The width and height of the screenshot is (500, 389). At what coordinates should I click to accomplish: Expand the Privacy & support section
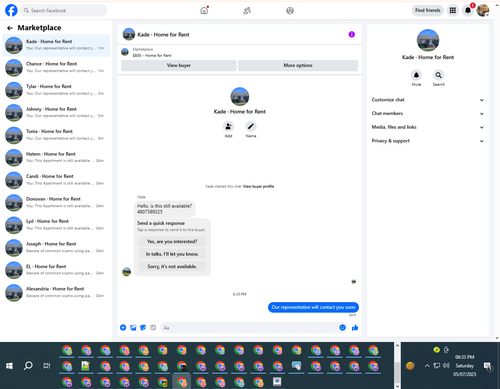pos(428,141)
